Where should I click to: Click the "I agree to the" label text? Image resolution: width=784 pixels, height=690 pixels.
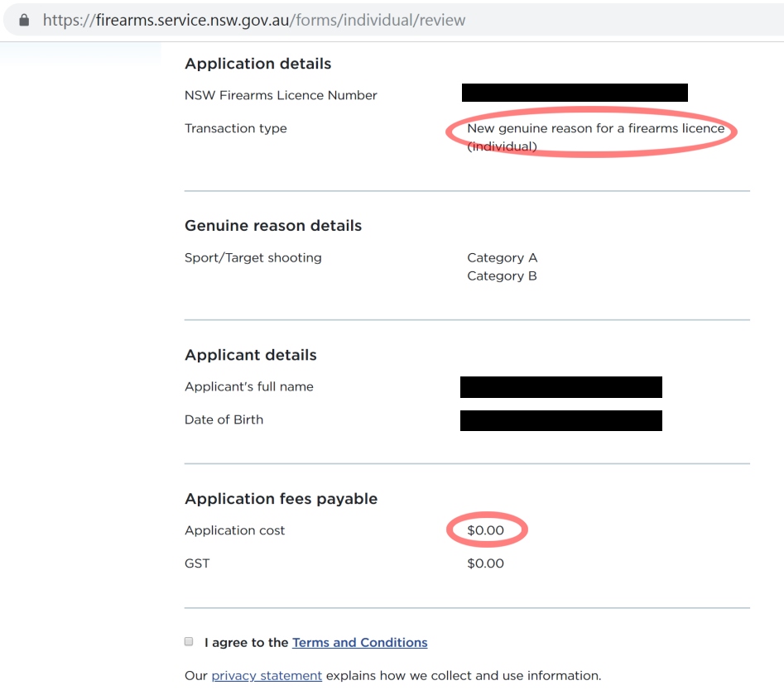point(246,642)
